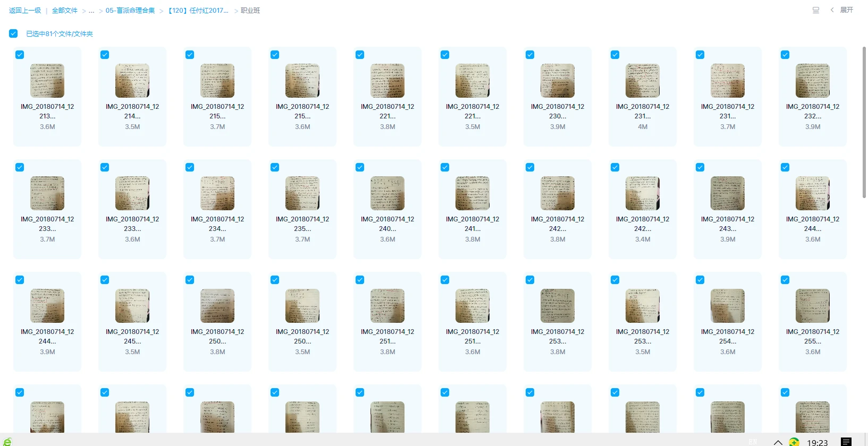Deselect the 230... 3.9M image checkbox
868x446 pixels.
click(530, 55)
